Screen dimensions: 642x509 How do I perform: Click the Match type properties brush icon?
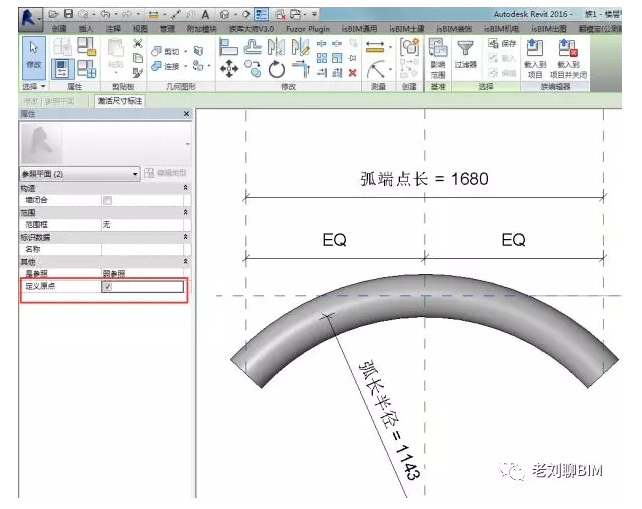point(138,73)
